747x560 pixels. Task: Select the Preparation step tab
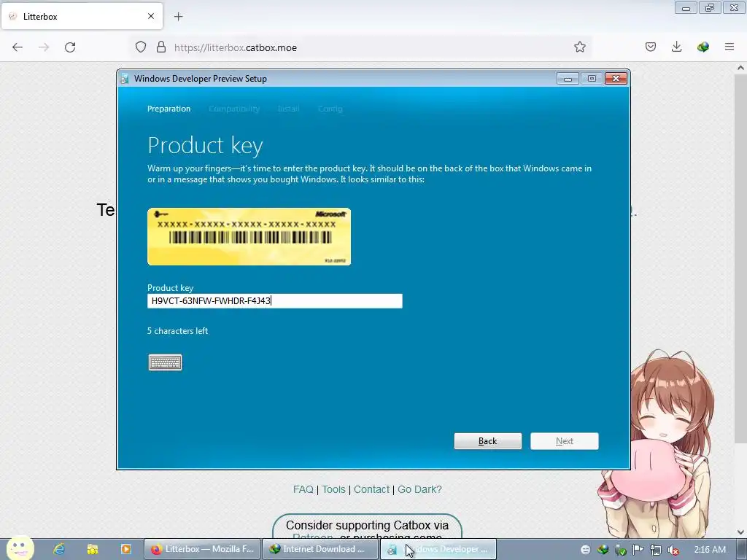(x=169, y=109)
